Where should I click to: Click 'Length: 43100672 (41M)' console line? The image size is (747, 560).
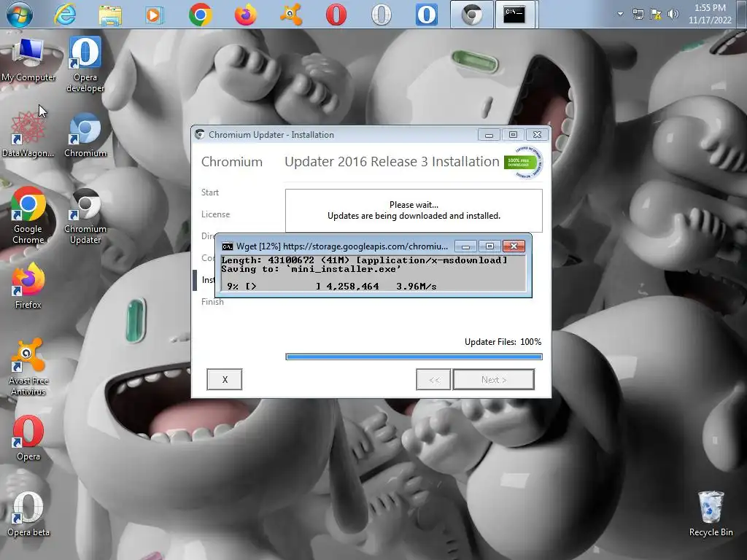[364, 260]
